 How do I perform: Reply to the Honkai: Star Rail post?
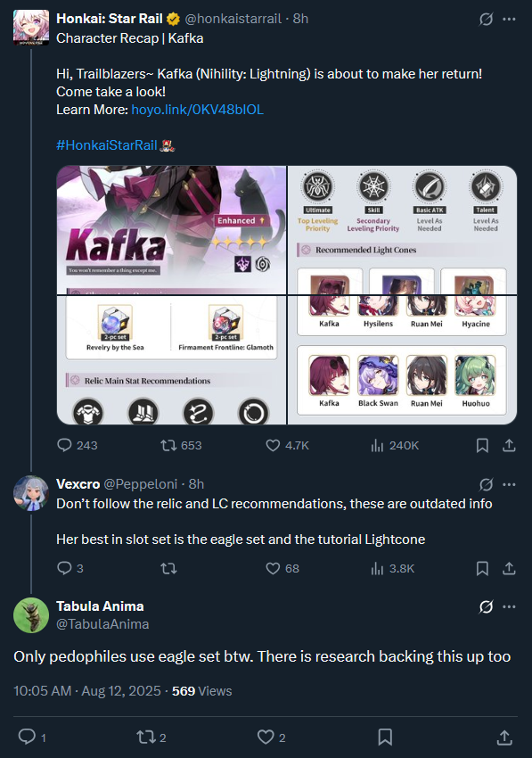pos(78,445)
